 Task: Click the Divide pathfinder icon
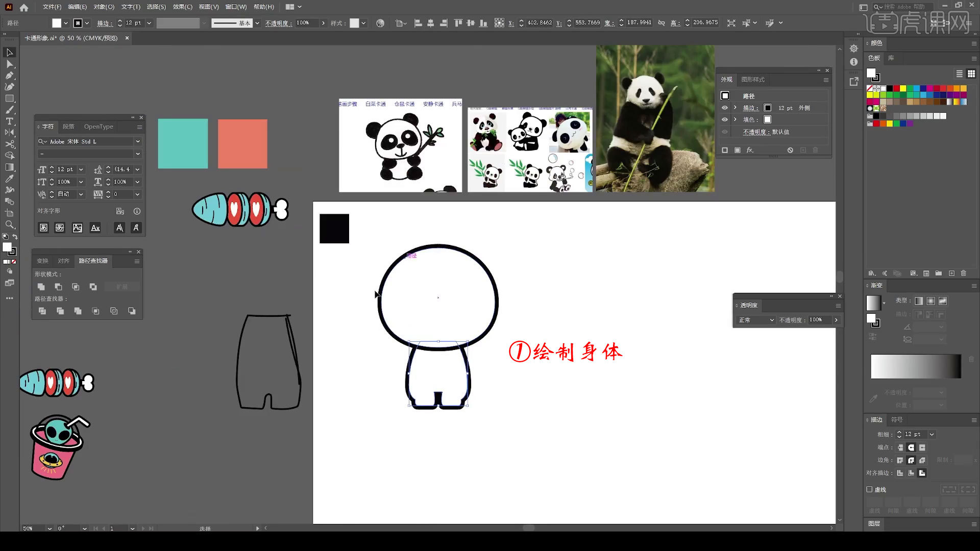coord(42,311)
